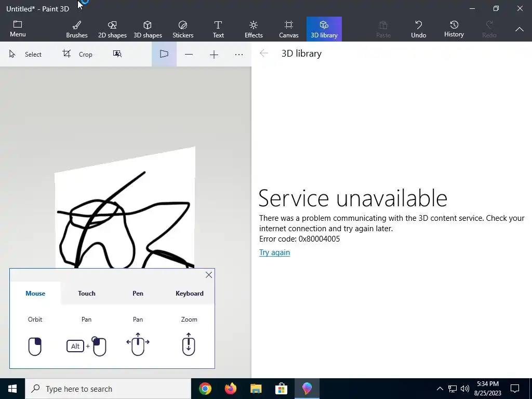Open the more options ellipsis
This screenshot has height=399, width=532.
point(239,54)
